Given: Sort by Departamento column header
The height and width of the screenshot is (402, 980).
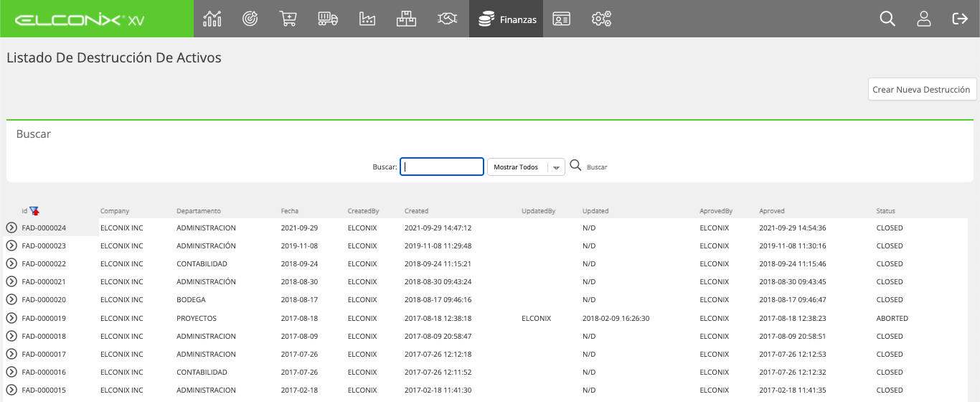Looking at the screenshot, I should click(x=199, y=211).
